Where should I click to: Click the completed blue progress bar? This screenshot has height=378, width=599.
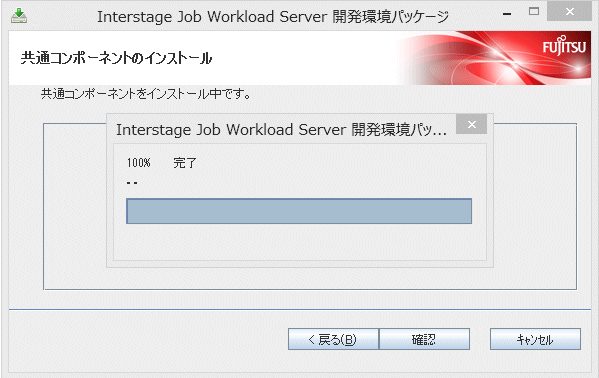pos(299,211)
